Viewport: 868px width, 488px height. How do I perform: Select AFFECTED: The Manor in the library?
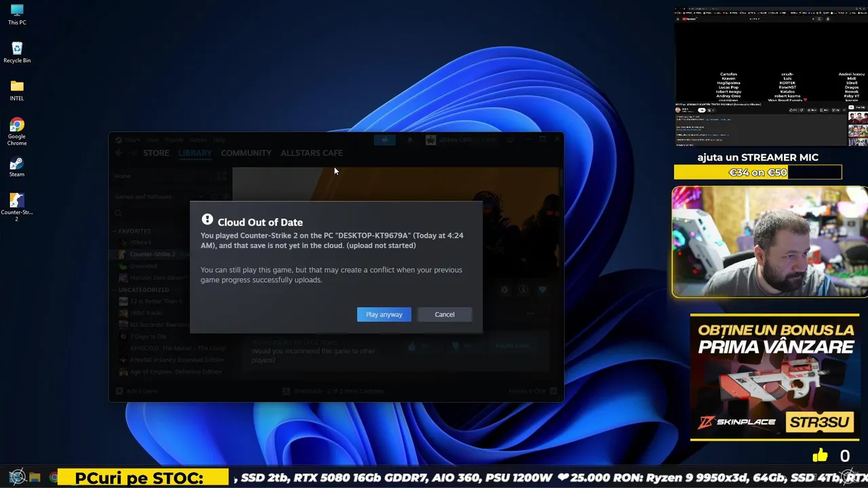(173, 348)
